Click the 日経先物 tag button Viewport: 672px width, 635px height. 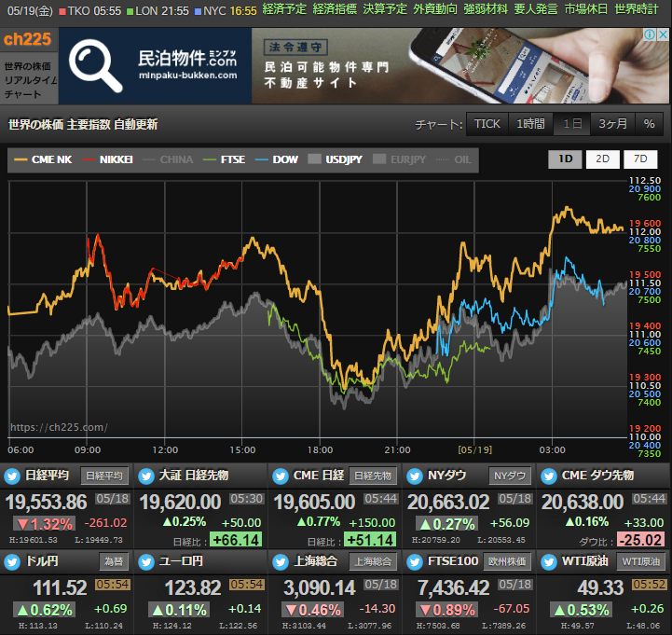373,476
